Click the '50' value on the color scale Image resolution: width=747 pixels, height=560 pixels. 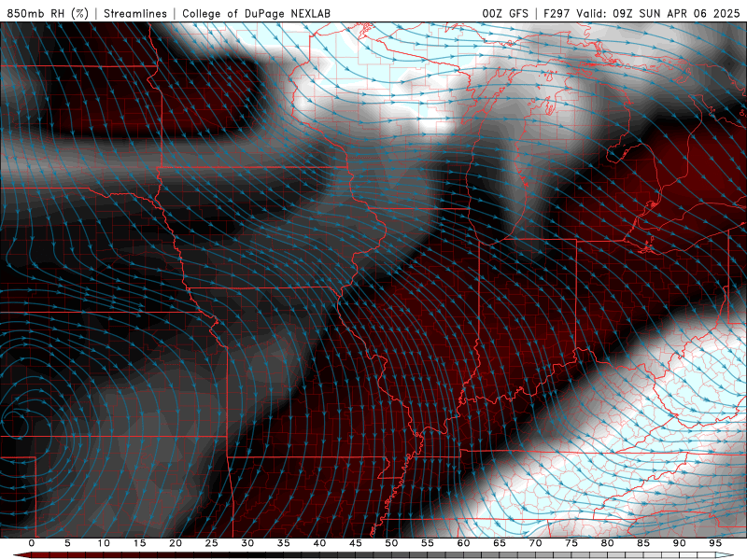pyautogui.click(x=391, y=543)
